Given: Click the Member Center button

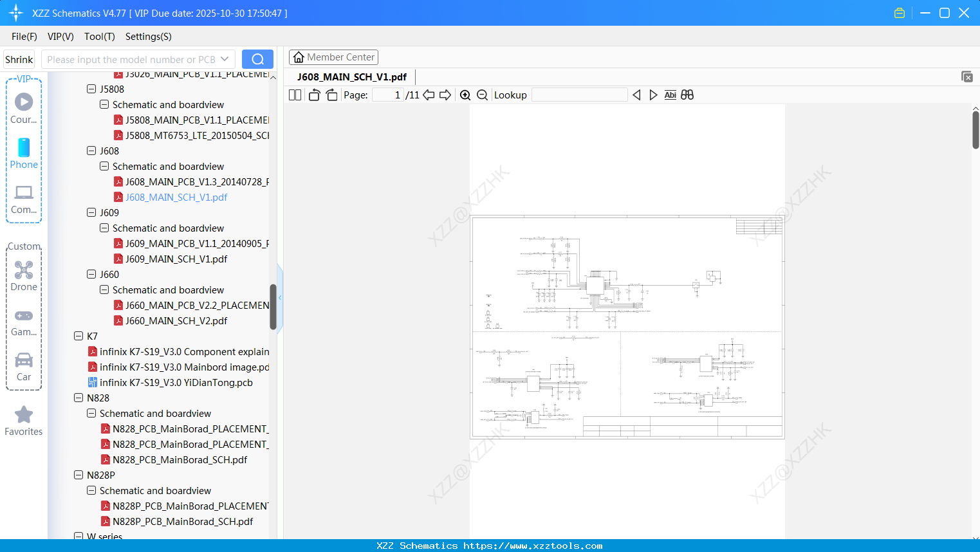Looking at the screenshot, I should tap(333, 57).
